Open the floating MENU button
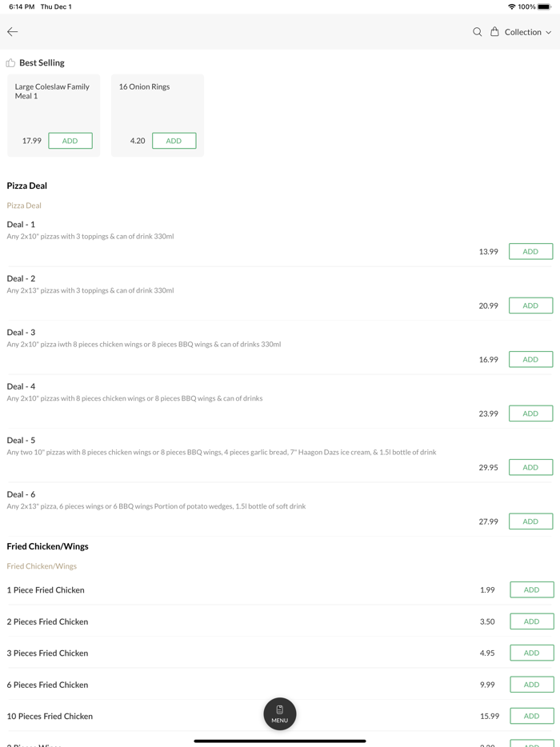The width and height of the screenshot is (560, 747). click(280, 714)
